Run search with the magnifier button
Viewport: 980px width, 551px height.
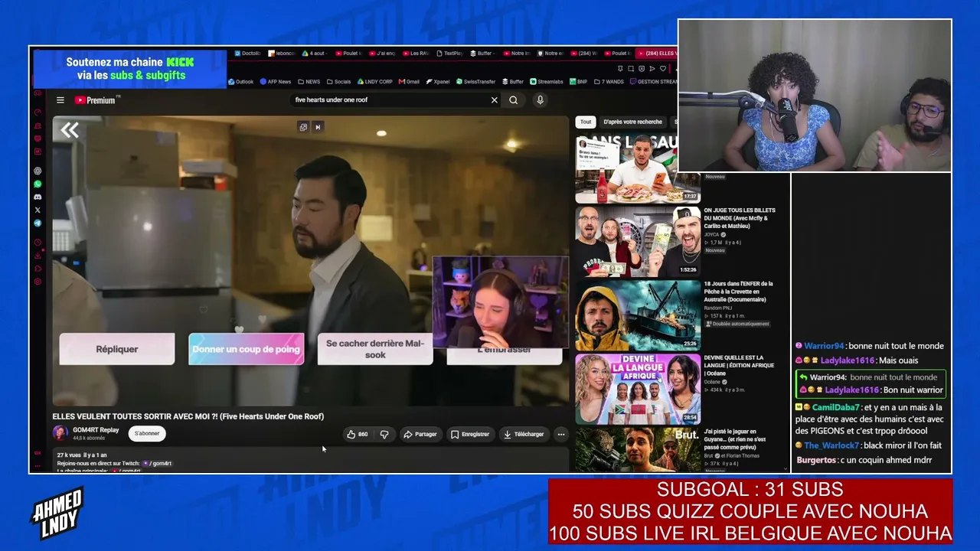513,100
